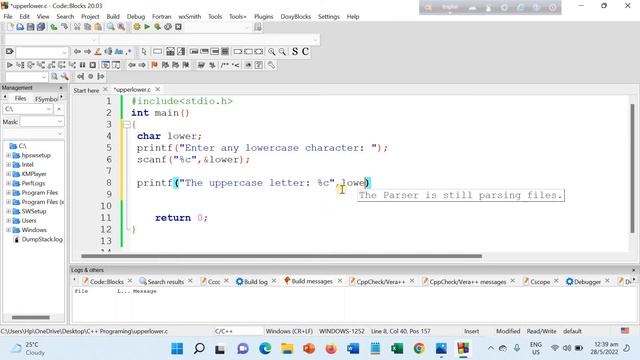Open the C:\ drive path dropdown

coord(49,109)
